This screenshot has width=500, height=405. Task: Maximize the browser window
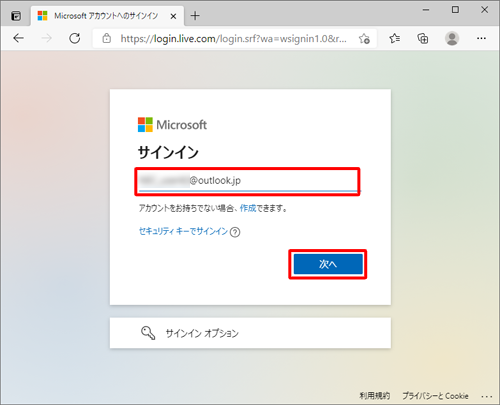click(x=455, y=10)
